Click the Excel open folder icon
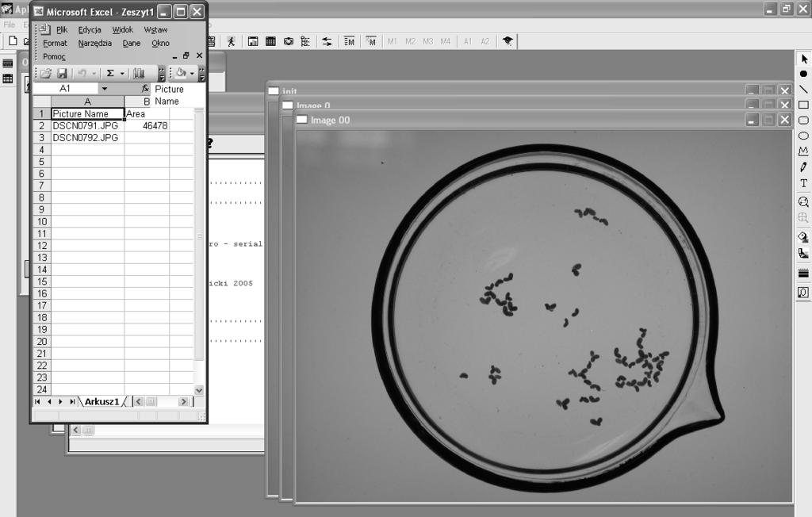The width and height of the screenshot is (812, 517). click(x=45, y=74)
